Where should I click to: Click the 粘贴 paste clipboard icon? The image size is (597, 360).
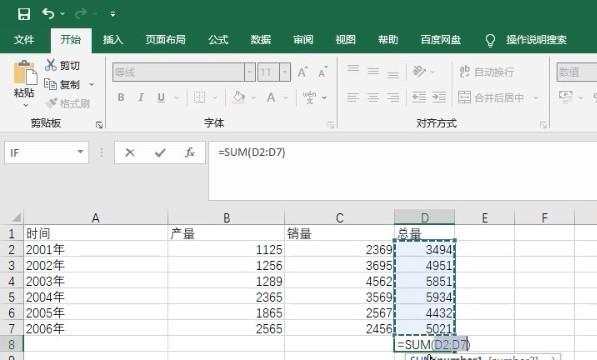click(25, 72)
